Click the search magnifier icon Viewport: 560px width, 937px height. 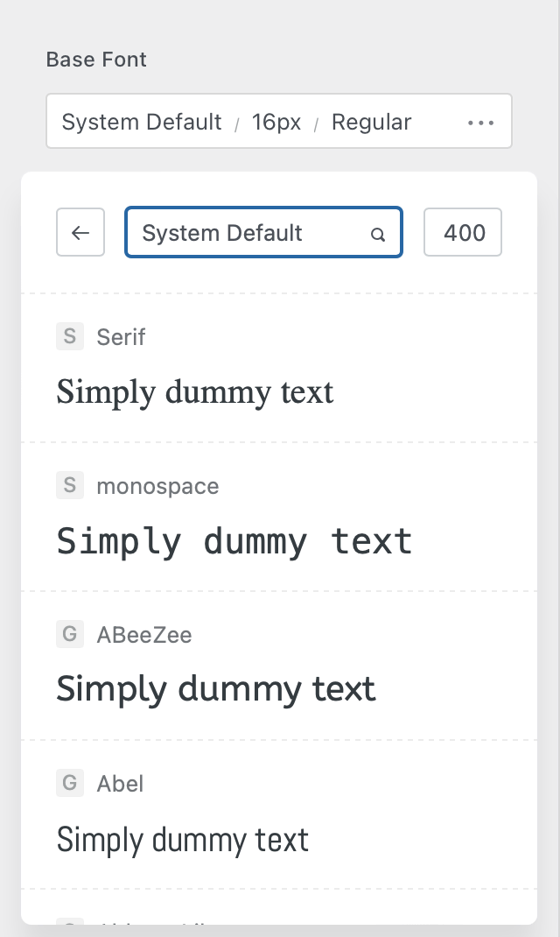(x=378, y=235)
